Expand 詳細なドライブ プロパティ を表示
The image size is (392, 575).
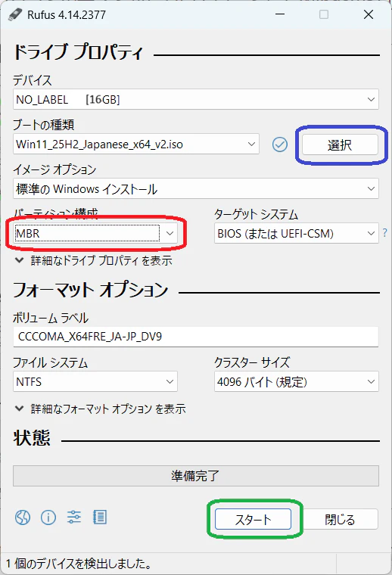[94, 261]
